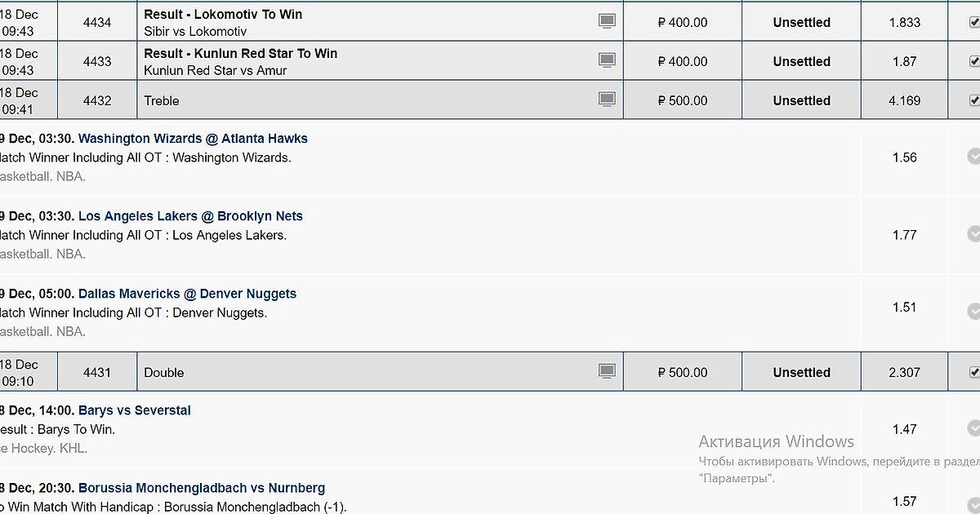The height and width of the screenshot is (514, 980).
Task: Click the grey status check icon beside odds 1.51
Action: point(973,311)
